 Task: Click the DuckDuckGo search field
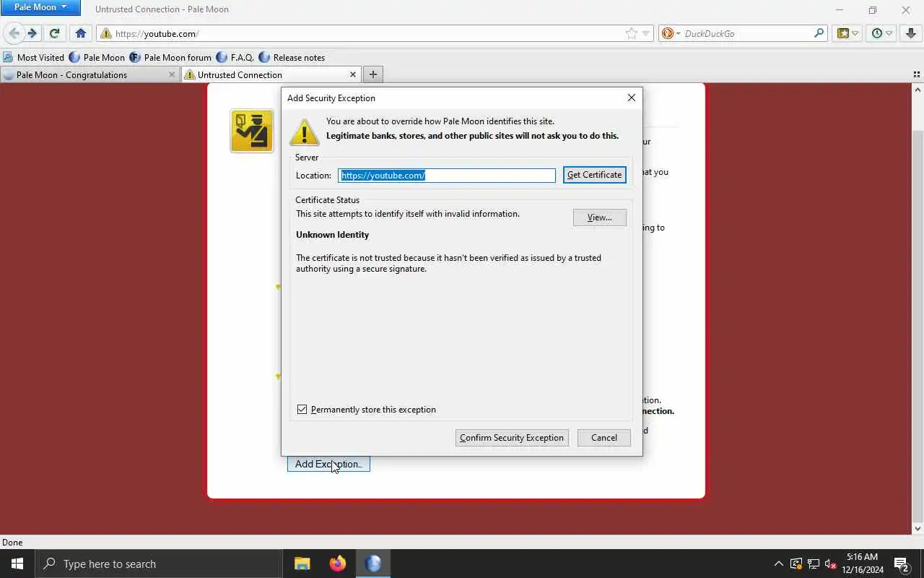(x=746, y=33)
